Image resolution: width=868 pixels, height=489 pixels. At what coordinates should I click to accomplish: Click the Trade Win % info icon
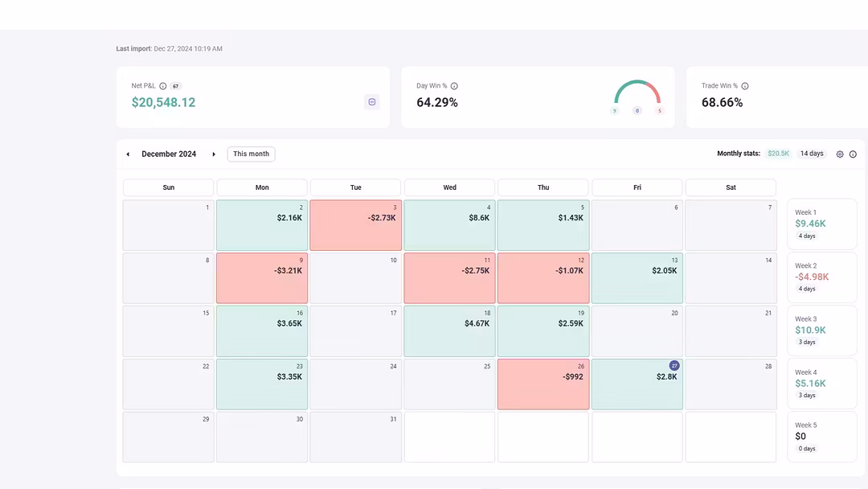coord(745,86)
